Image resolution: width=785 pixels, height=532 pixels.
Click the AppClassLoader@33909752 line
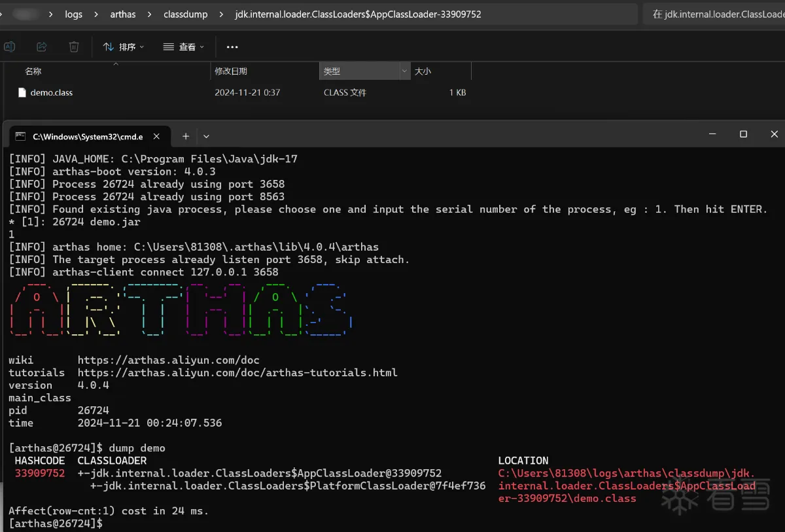260,473
